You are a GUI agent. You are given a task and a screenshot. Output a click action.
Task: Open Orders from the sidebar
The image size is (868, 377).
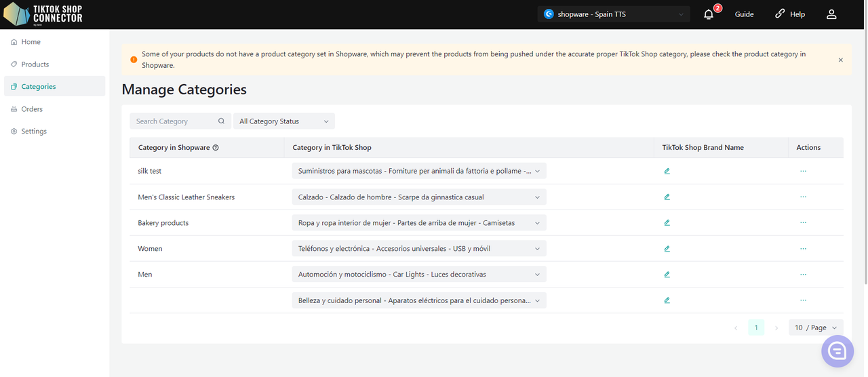coord(32,109)
